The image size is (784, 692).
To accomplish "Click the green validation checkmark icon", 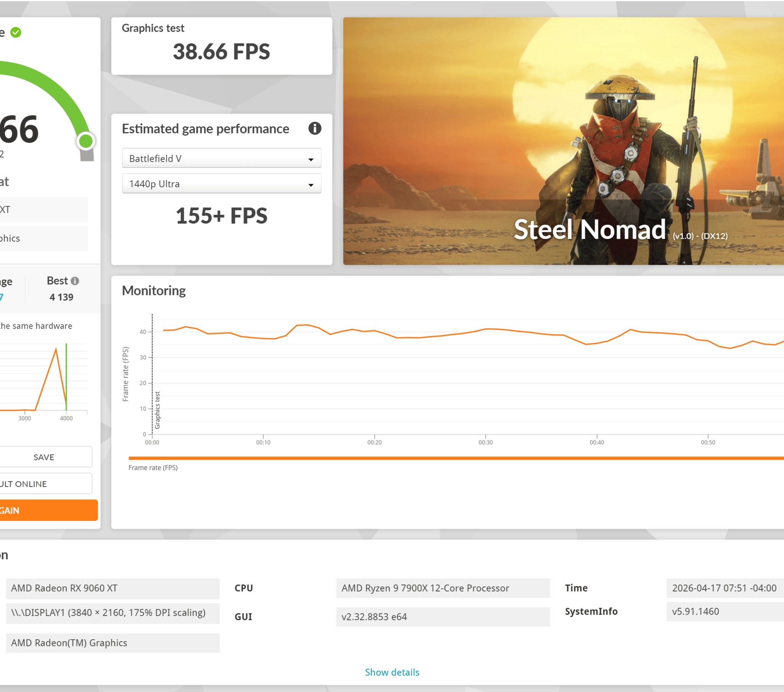I will 16,33.
